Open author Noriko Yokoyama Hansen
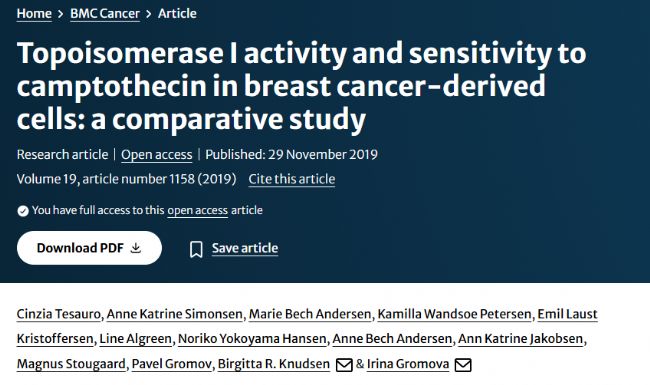The image size is (650, 385). pos(252,339)
